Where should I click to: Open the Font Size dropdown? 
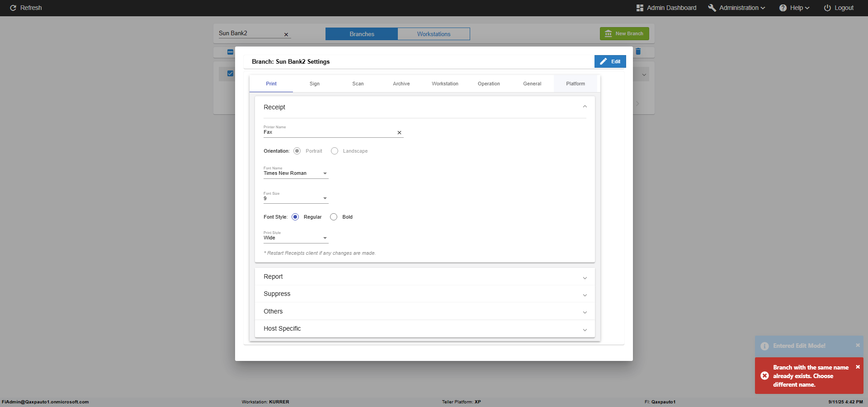point(296,198)
